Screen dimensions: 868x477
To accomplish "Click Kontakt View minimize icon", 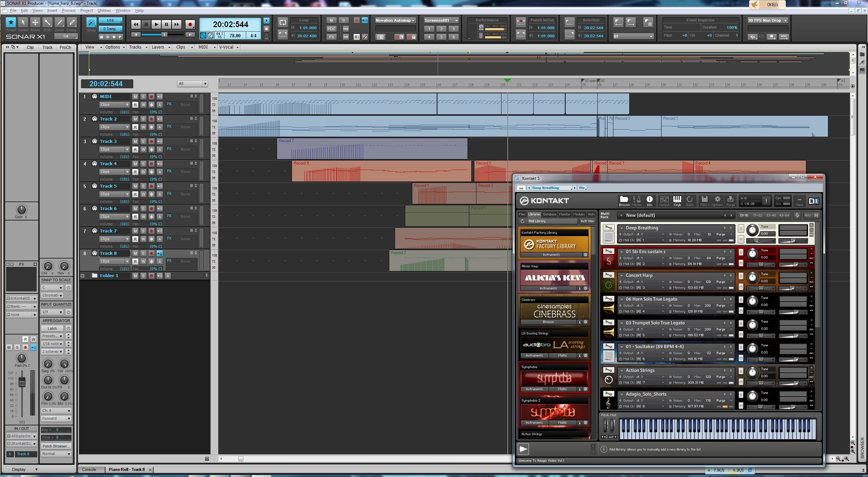I will click(x=799, y=201).
